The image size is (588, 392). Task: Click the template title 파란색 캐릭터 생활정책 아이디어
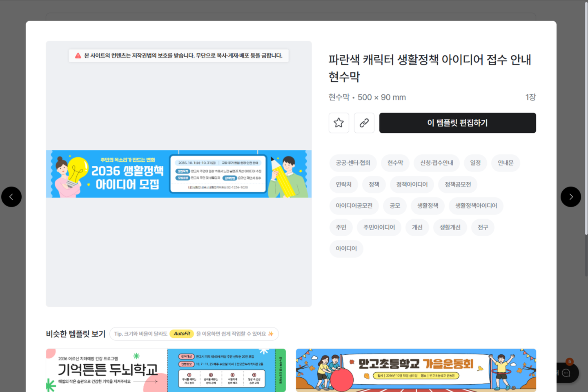[x=430, y=68]
